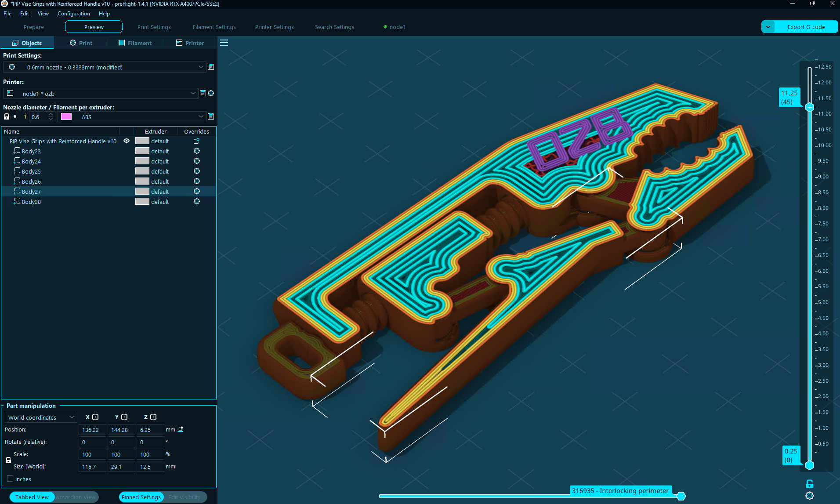Increase nozzle diameter with stepper arrow
This screenshot has height=504, width=840.
pos(51,114)
